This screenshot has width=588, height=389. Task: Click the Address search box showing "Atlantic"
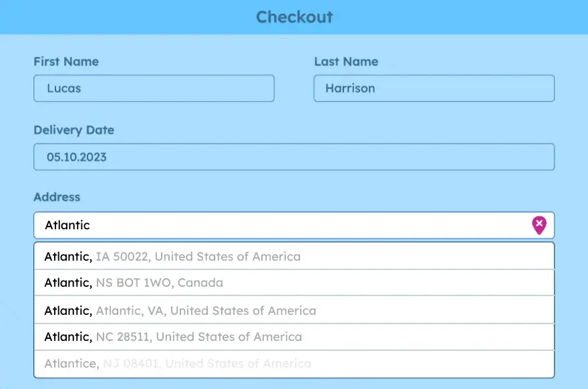click(x=267, y=225)
